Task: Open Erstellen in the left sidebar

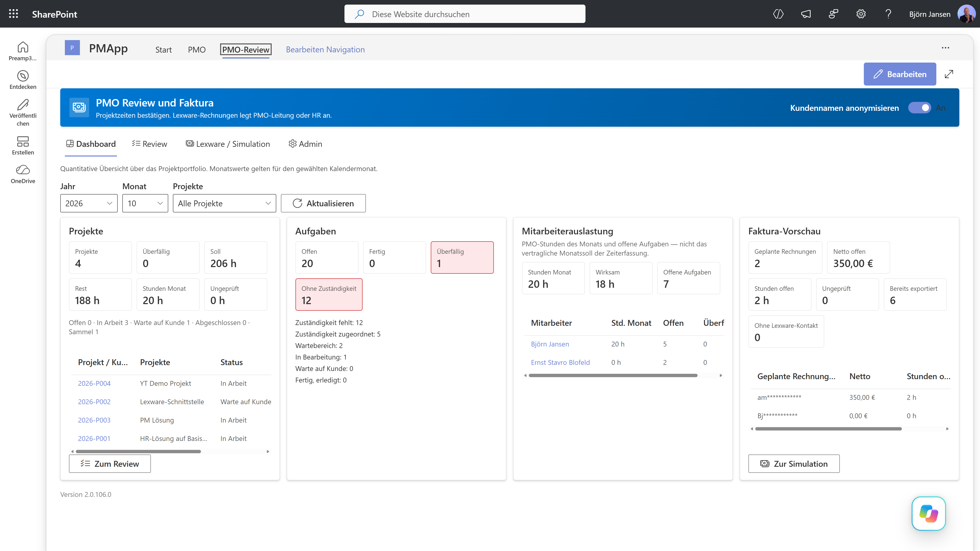Action: tap(23, 145)
